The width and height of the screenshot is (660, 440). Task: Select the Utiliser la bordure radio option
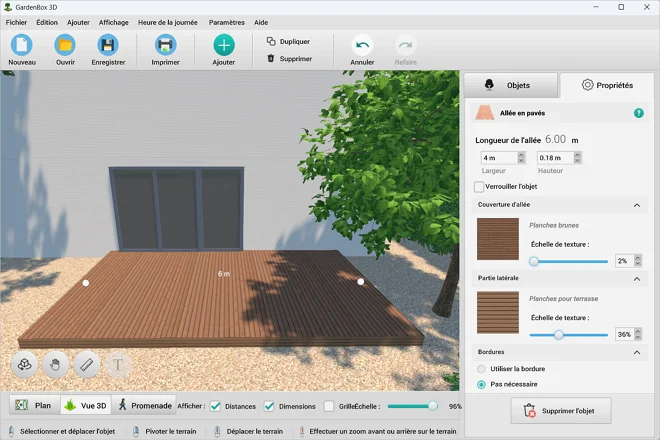481,369
